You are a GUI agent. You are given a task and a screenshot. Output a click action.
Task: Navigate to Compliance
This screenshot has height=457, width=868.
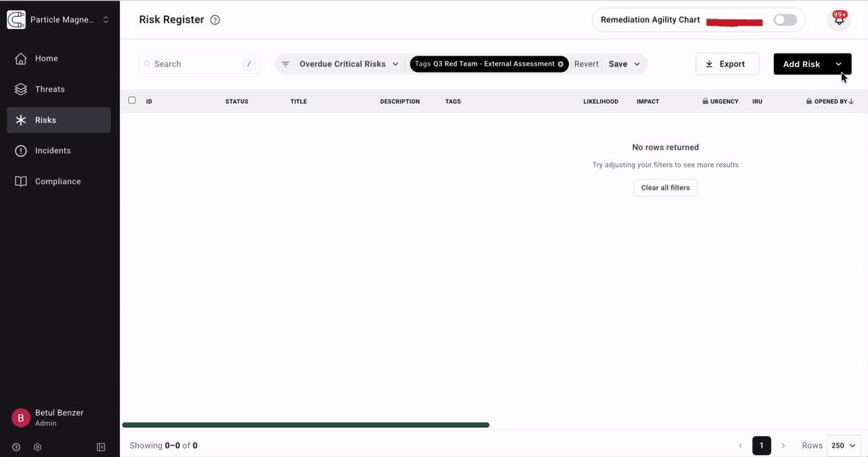coord(59,181)
